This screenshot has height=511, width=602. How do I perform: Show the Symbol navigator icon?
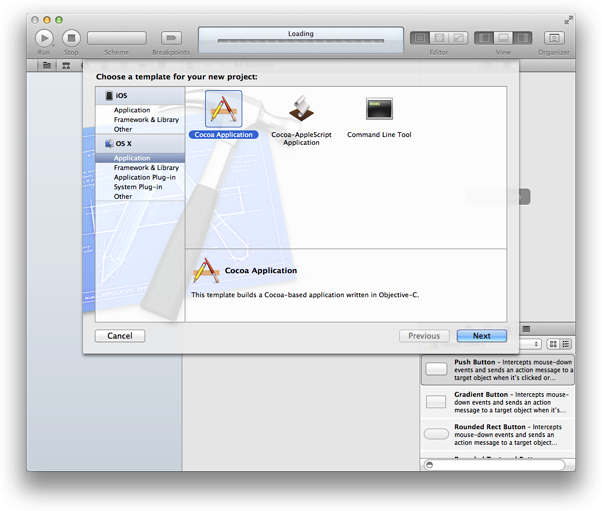pos(66,66)
